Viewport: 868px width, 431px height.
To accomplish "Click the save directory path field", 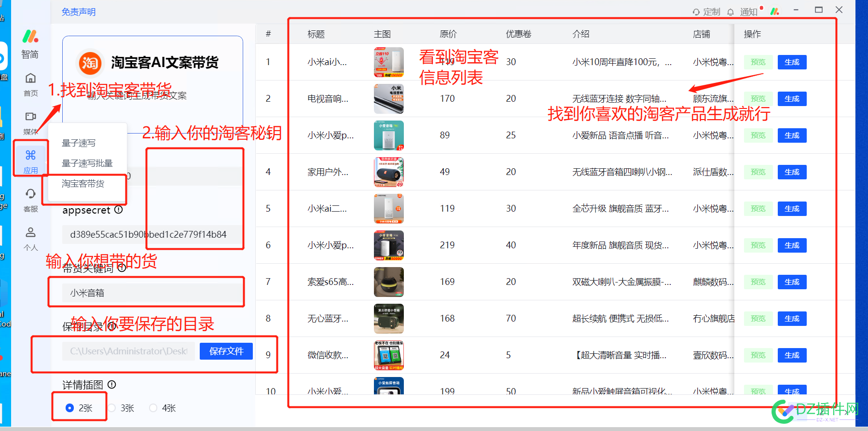I will click(x=128, y=351).
